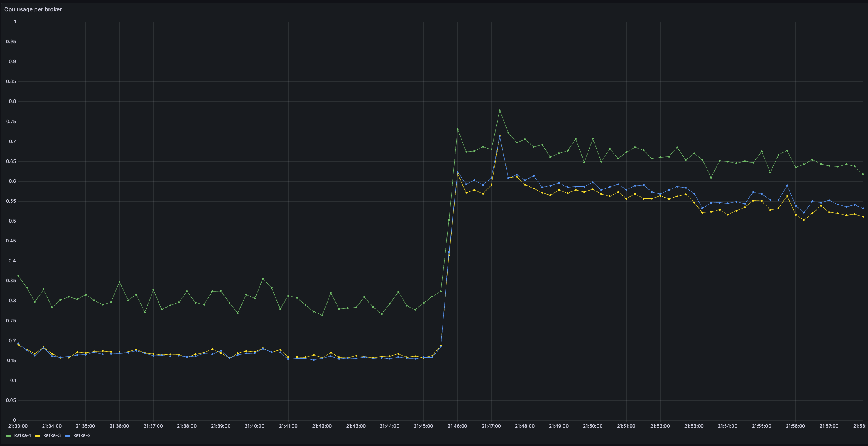This screenshot has width=868, height=446.
Task: Click the blue kafka-2 peak point near 21:47
Action: coord(500,137)
